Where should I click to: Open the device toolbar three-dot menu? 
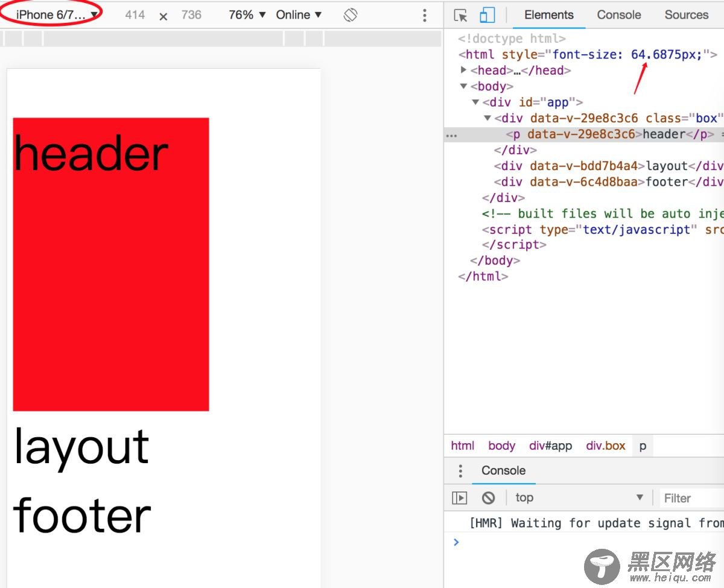[x=425, y=15]
